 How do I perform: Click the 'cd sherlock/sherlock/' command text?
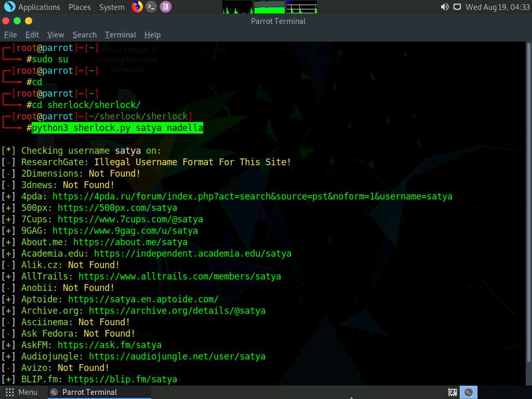[86, 105]
